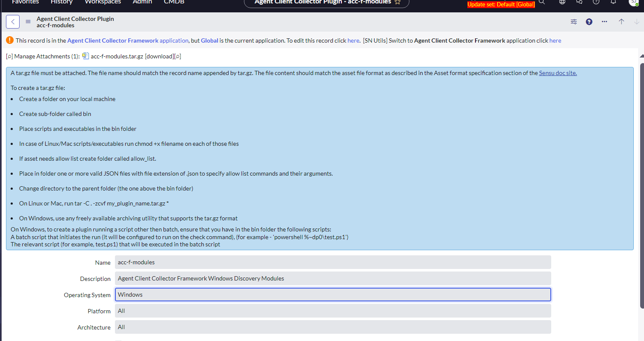644x341 pixels.
Task: Open the personalize form sliders icon
Action: click(x=574, y=22)
